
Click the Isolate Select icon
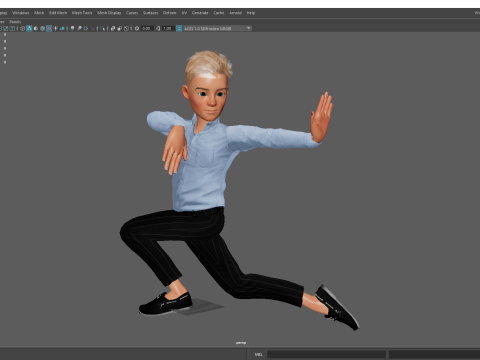(x=103, y=28)
